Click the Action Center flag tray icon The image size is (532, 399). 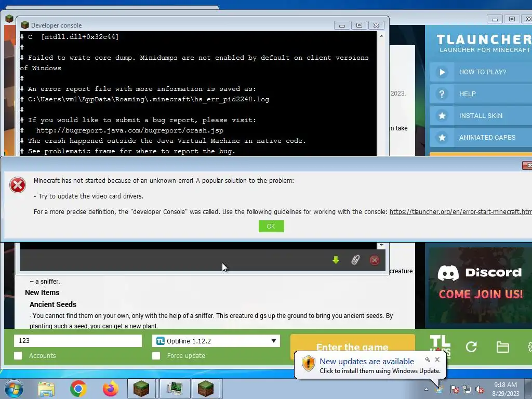click(454, 389)
